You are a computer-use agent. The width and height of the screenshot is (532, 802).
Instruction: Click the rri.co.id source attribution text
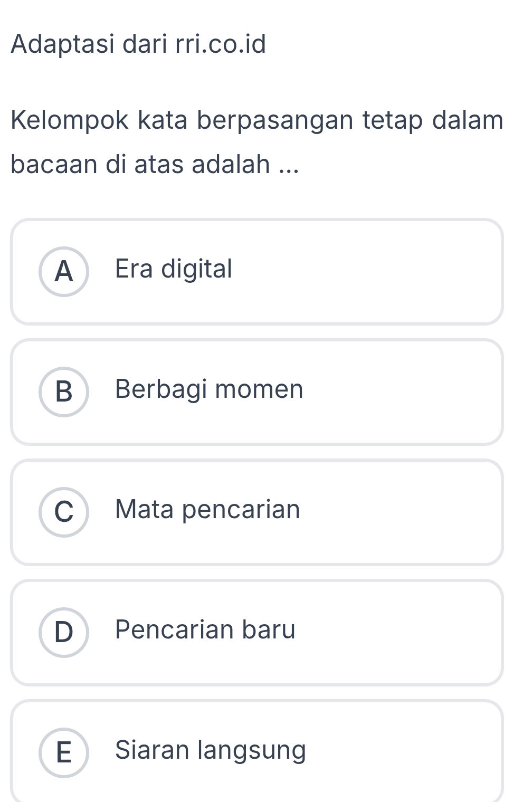point(137,45)
